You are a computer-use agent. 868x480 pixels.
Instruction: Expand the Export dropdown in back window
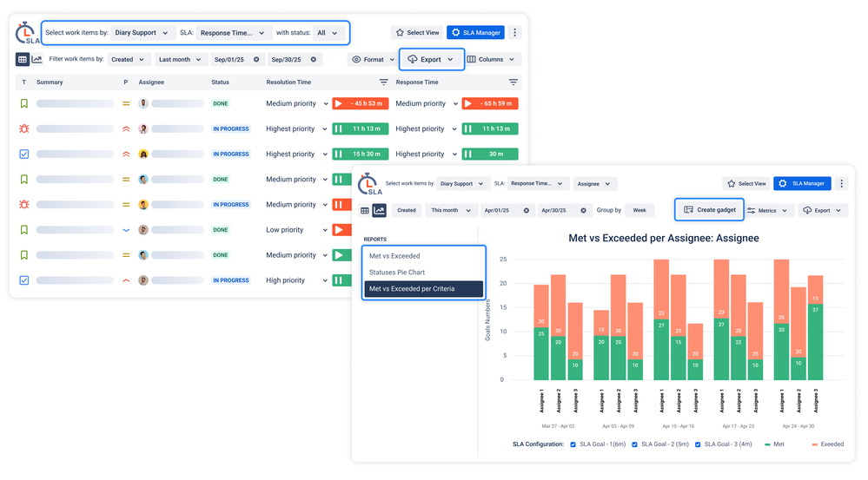(431, 59)
